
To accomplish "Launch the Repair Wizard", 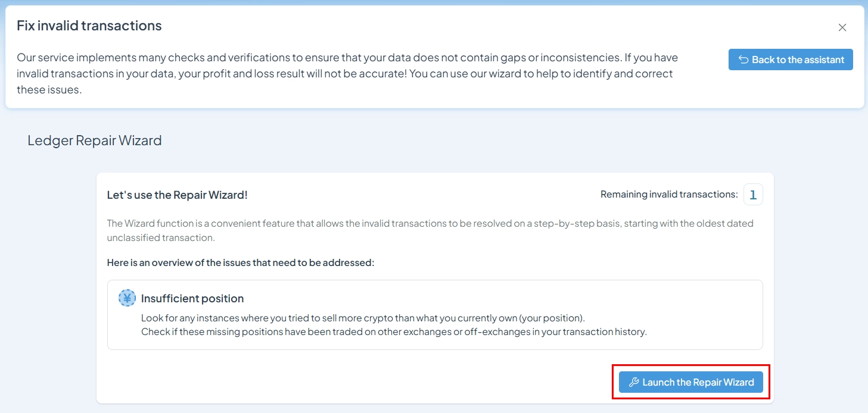I will pos(691,382).
